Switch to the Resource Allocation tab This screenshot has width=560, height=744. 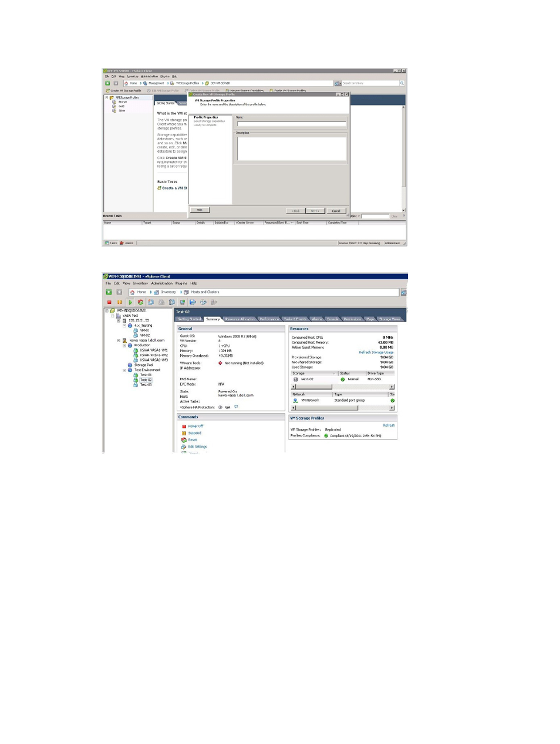(x=239, y=319)
